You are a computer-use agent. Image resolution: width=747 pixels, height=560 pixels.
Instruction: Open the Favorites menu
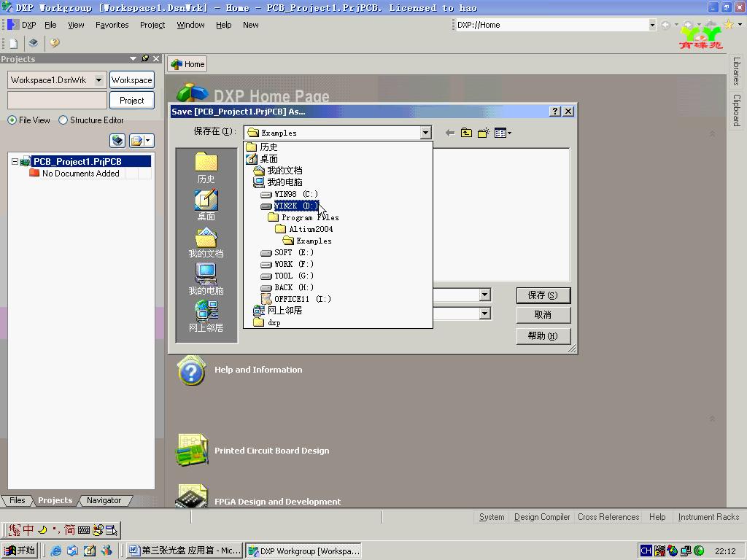click(x=112, y=25)
